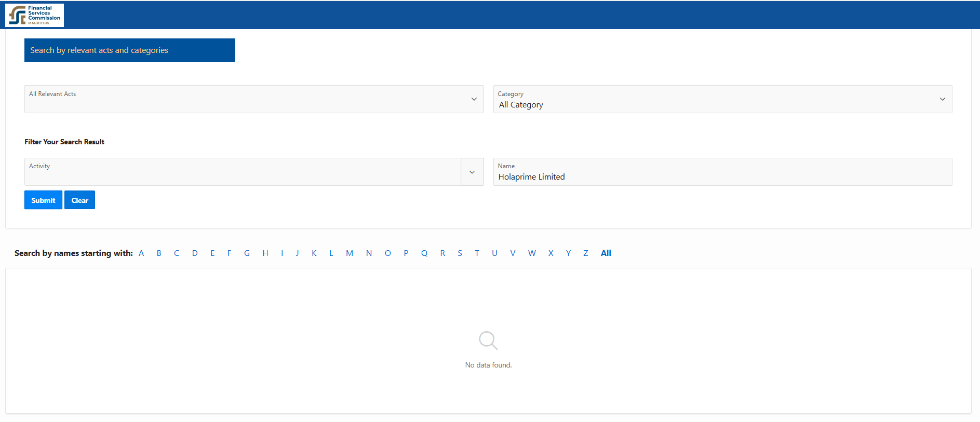Filter names starting with D

pos(195,253)
